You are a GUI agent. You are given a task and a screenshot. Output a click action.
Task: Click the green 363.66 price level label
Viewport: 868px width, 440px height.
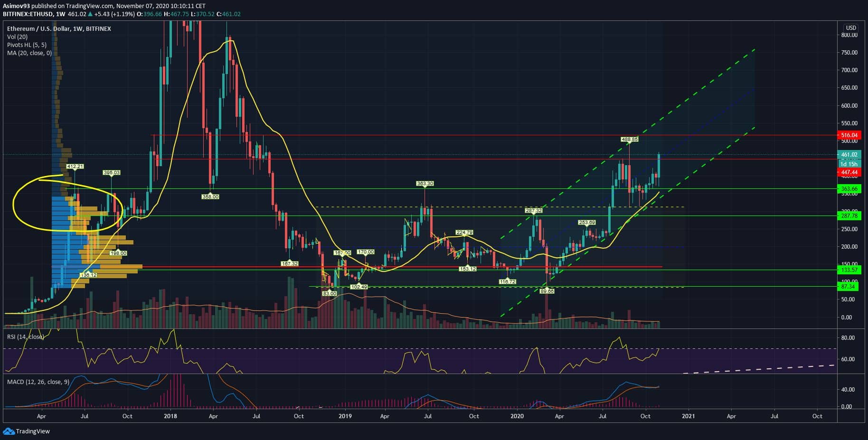coord(849,189)
